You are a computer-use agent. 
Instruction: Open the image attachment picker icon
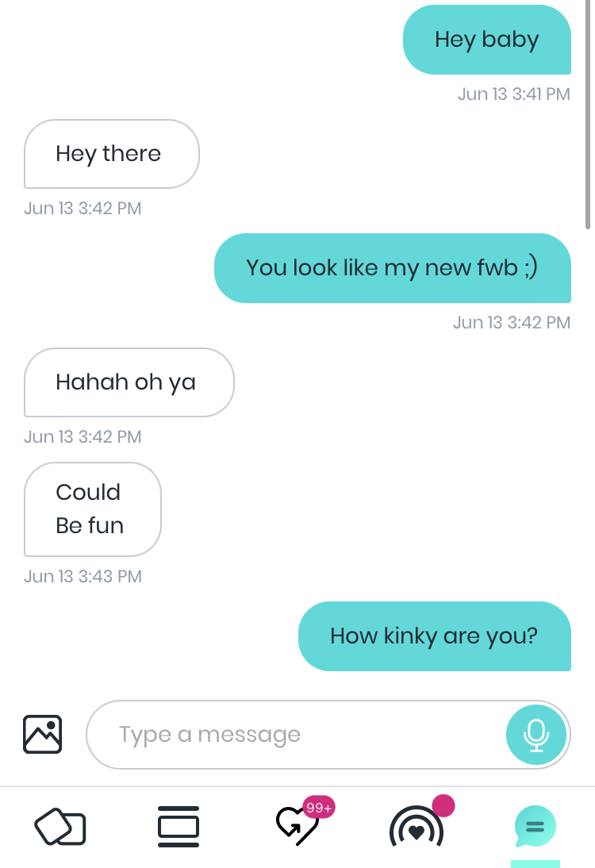pos(42,735)
